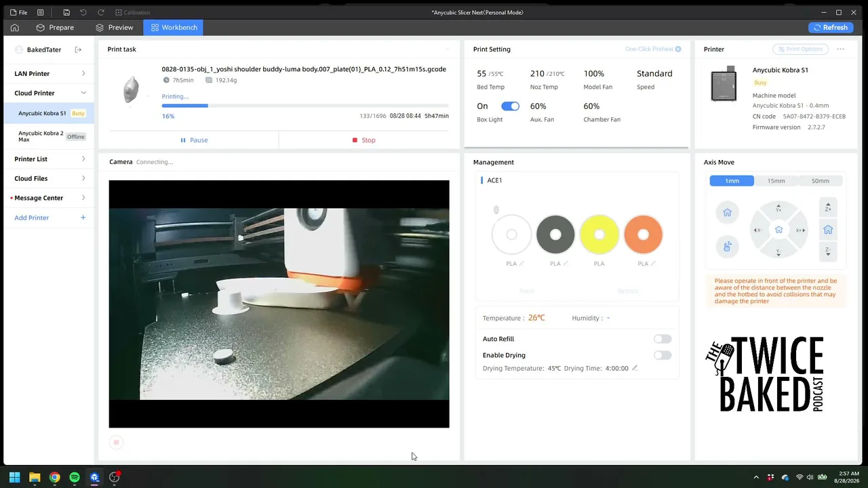Open the printer more options ellipsis

(840, 49)
